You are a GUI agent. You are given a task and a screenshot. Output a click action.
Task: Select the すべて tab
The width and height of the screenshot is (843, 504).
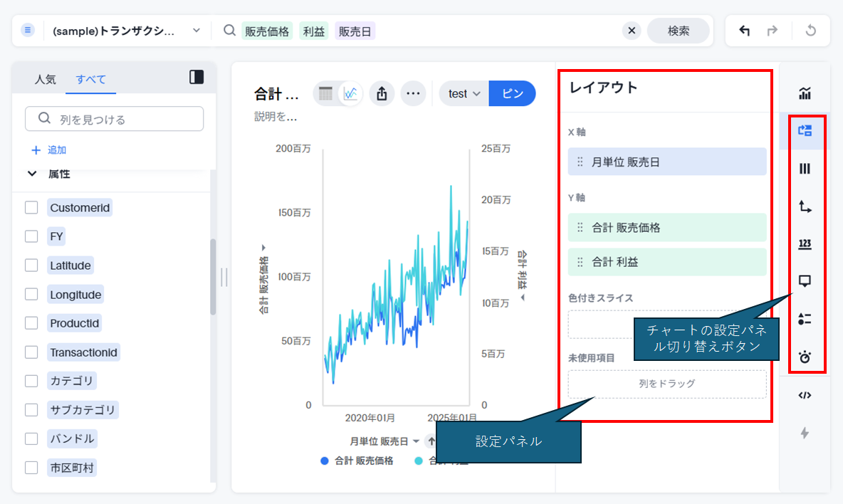click(90, 79)
